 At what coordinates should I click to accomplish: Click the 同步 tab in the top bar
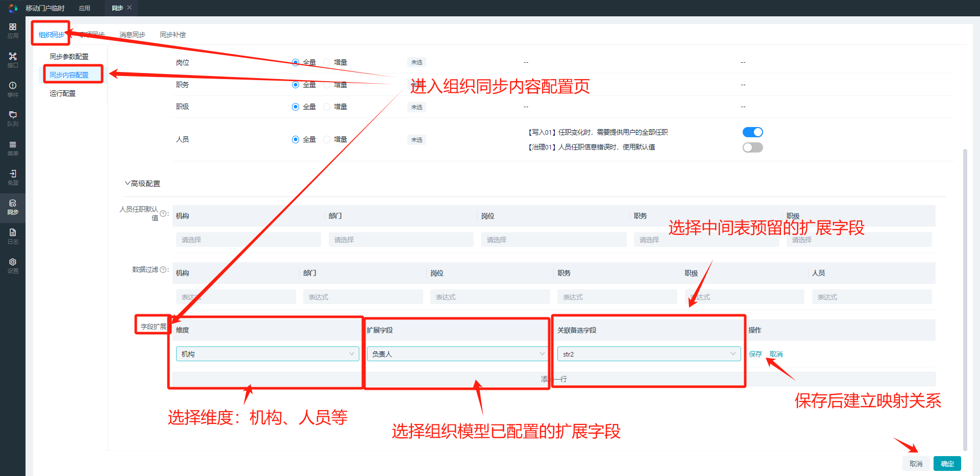117,8
